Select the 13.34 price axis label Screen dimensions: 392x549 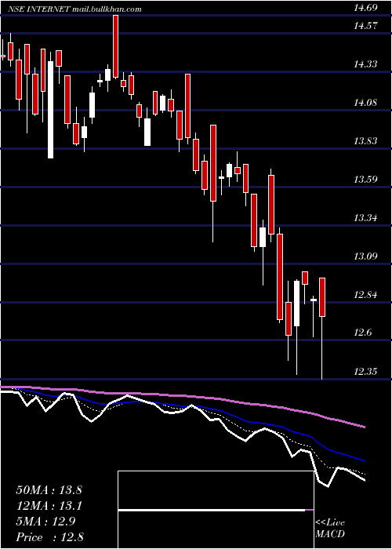point(365,218)
